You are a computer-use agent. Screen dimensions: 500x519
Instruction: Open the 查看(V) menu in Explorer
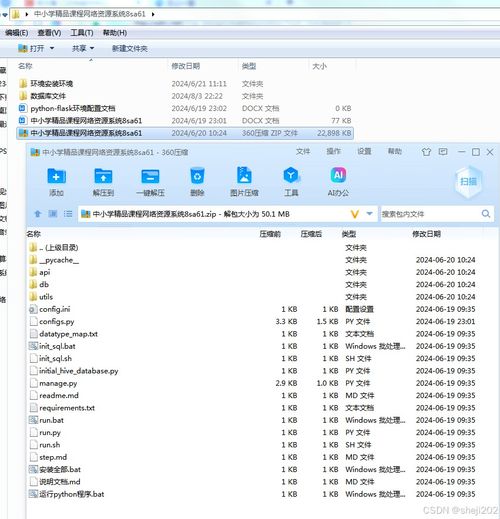point(49,33)
